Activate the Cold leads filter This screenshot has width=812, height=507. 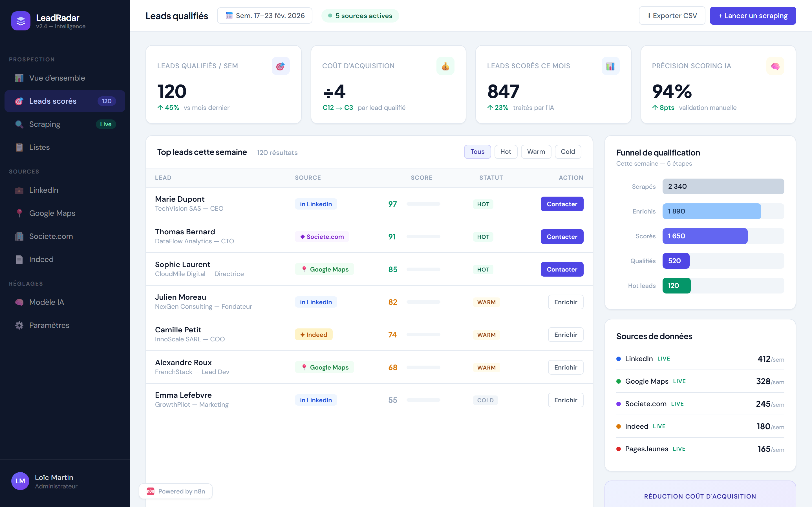click(568, 152)
